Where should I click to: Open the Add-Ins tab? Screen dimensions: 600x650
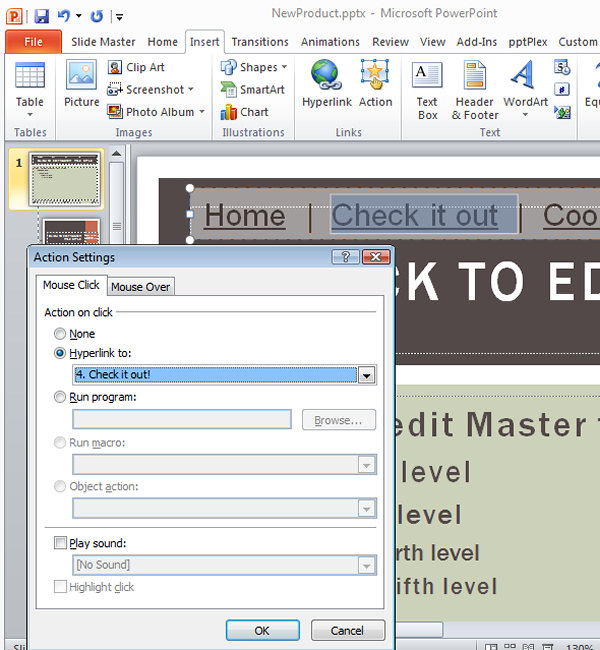[476, 42]
